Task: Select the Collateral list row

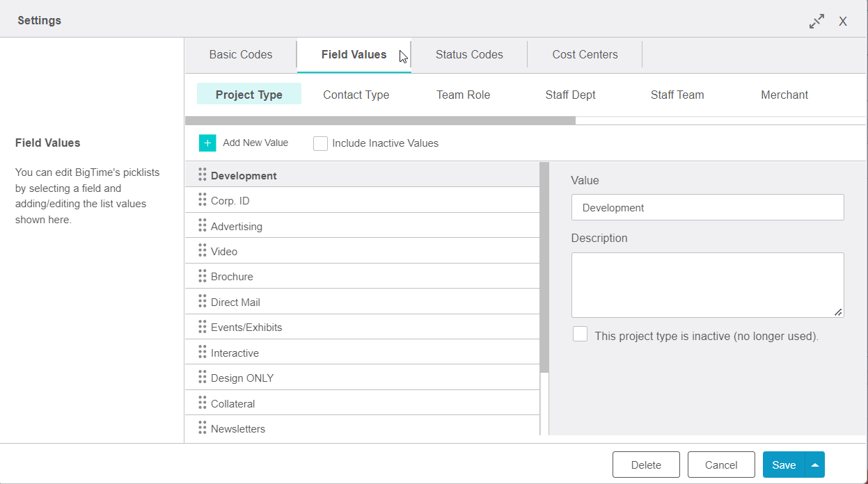Action: [362, 403]
